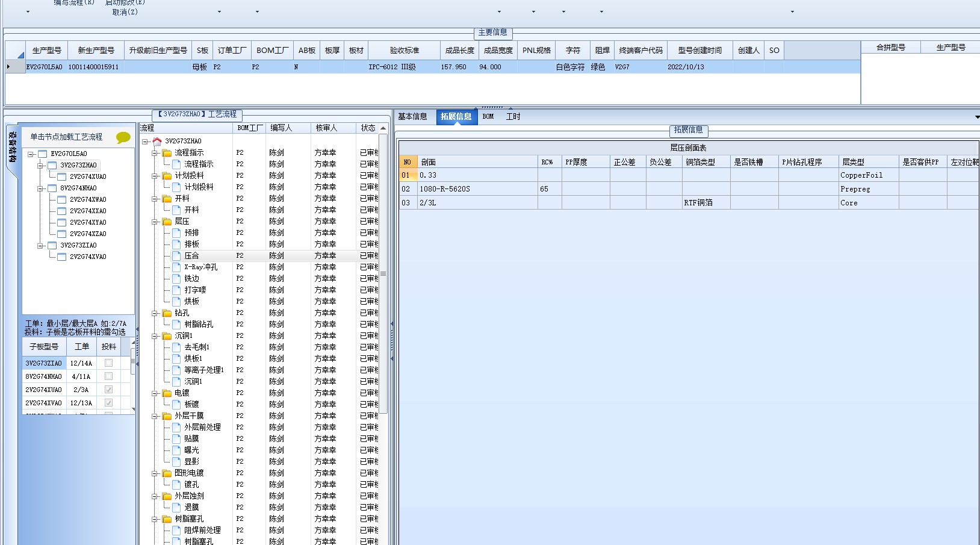Screen dimensions: 980x545
Task: Toggle 投料 checkbox for 2V2G74XVA0 row
Action: pyautogui.click(x=108, y=403)
